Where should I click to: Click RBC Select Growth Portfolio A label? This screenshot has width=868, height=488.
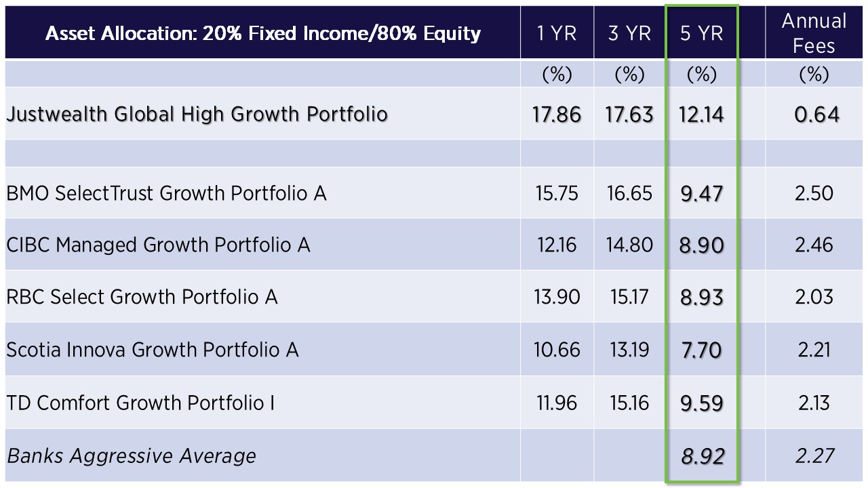(142, 297)
